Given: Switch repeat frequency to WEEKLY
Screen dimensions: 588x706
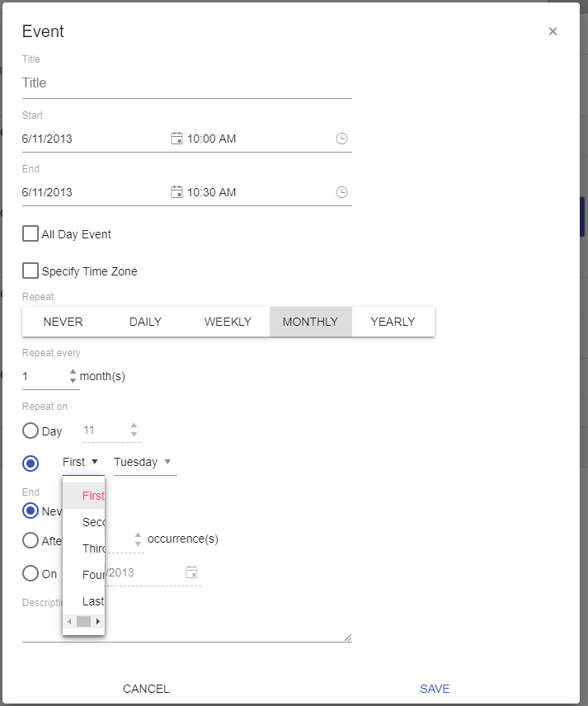Looking at the screenshot, I should 228,322.
